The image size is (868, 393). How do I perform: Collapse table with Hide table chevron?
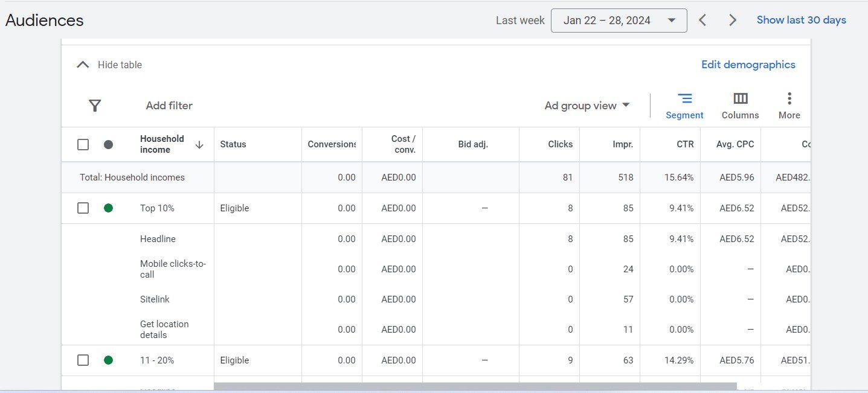point(83,65)
